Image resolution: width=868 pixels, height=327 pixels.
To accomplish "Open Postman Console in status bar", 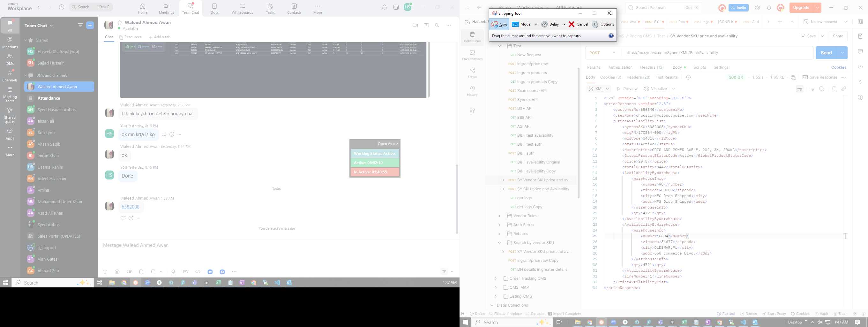I will [x=535, y=314].
